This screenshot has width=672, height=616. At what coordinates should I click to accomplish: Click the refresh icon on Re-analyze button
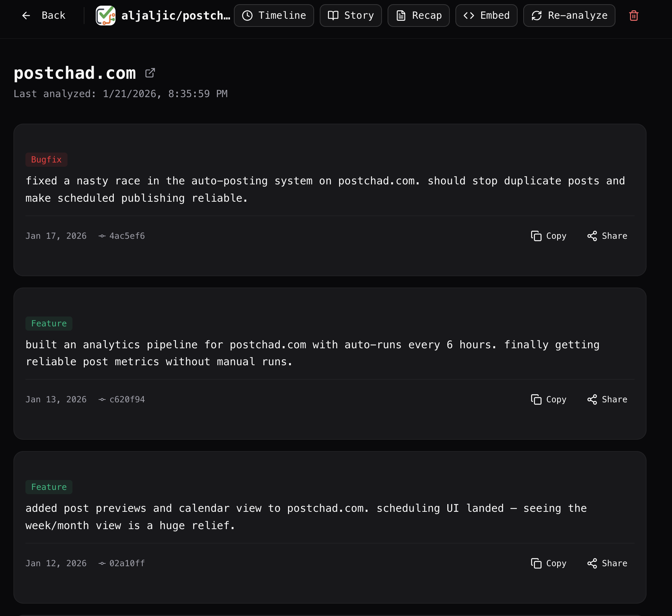pos(536,16)
